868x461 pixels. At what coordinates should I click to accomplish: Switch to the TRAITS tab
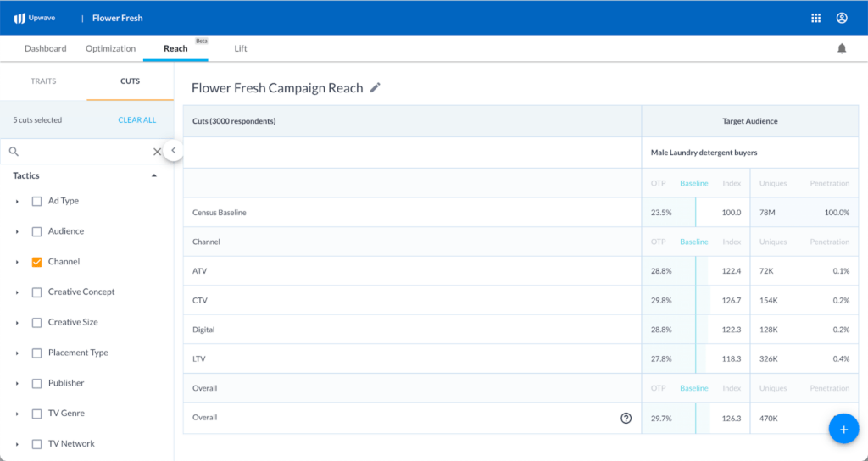(43, 81)
